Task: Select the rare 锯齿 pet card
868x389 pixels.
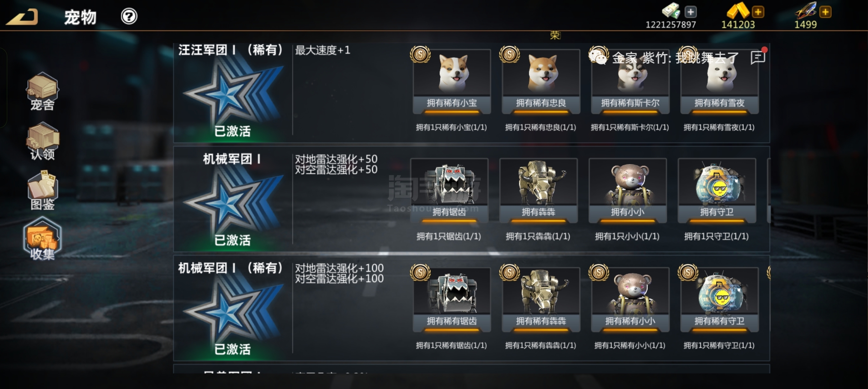Action: point(452,299)
